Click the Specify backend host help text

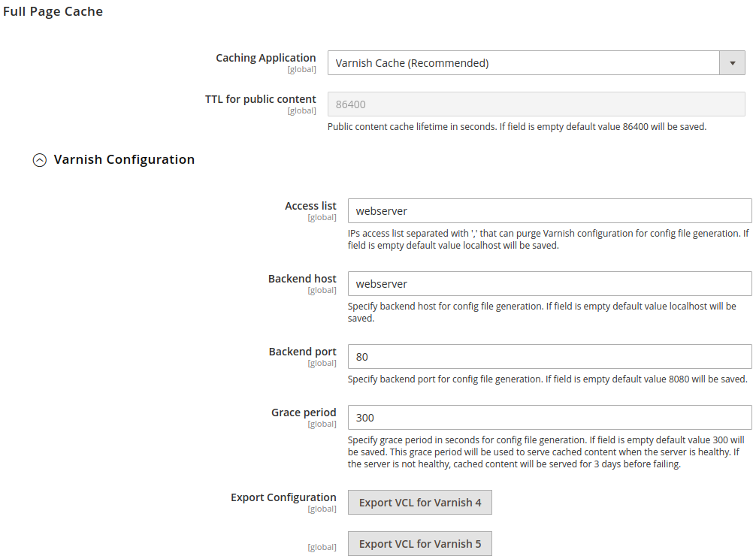[x=542, y=313]
